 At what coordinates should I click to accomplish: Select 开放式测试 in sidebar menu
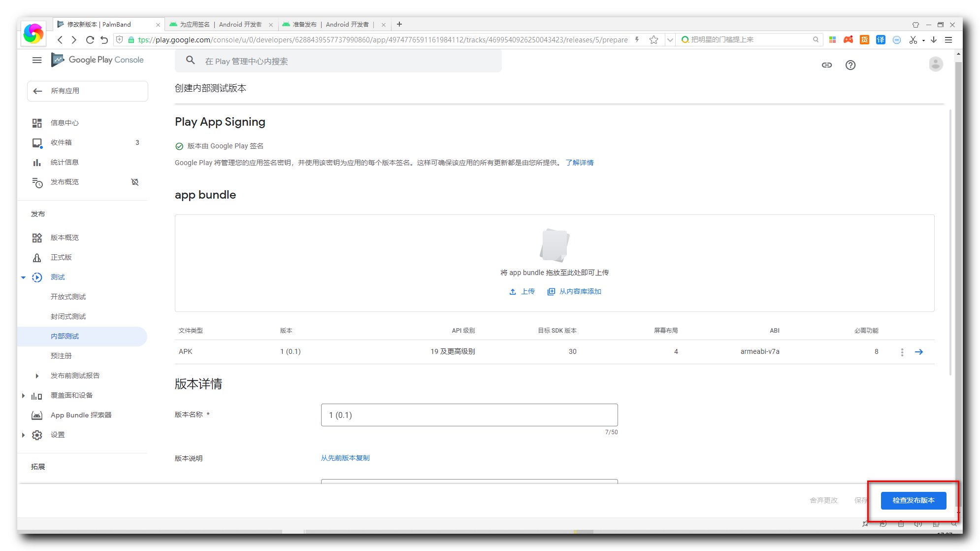[x=68, y=297]
